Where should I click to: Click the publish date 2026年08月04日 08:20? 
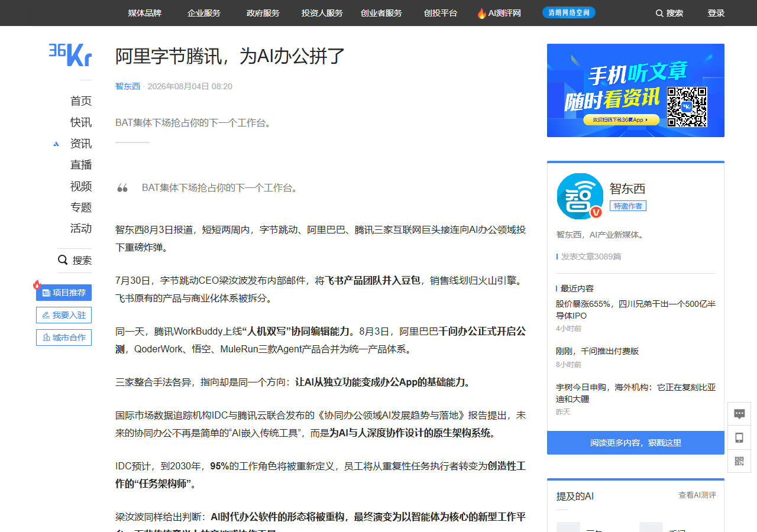click(190, 86)
